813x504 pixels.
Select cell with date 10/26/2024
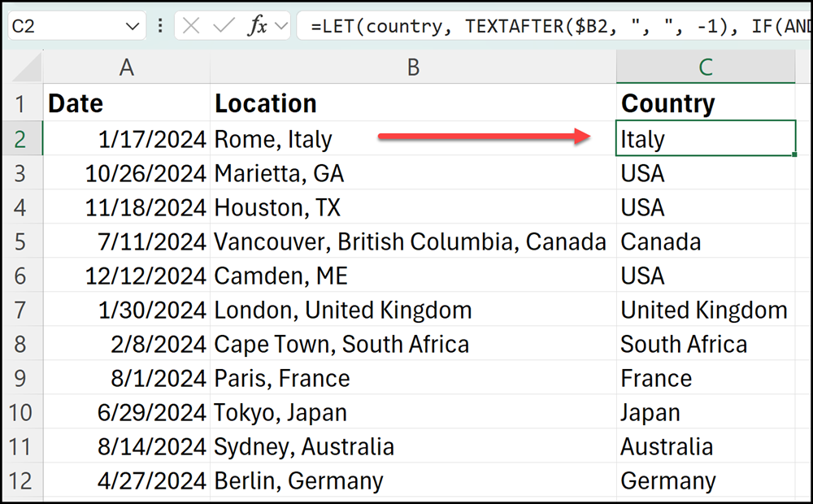coord(127,173)
